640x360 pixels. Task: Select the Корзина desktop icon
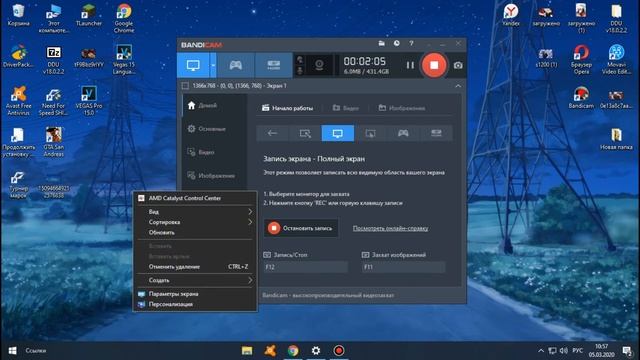18,15
